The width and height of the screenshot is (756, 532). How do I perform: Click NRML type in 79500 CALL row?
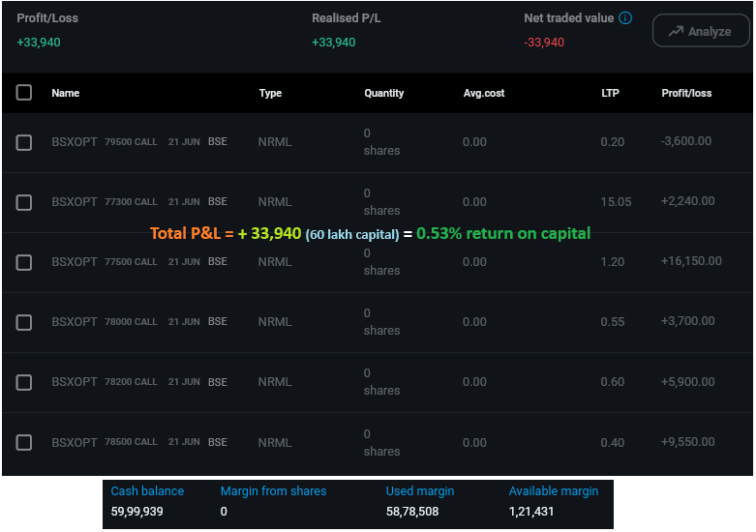(x=275, y=142)
